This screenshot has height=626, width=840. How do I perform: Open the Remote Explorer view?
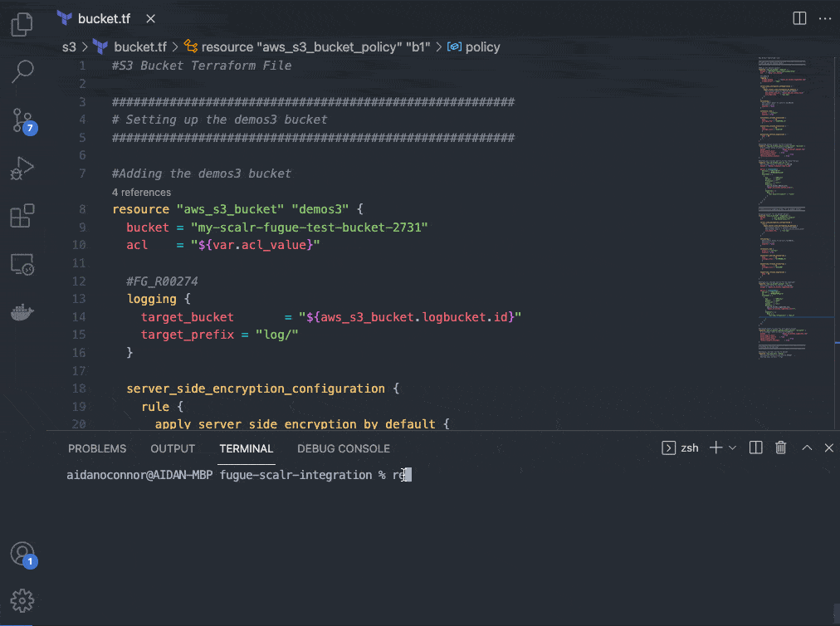[x=22, y=264]
